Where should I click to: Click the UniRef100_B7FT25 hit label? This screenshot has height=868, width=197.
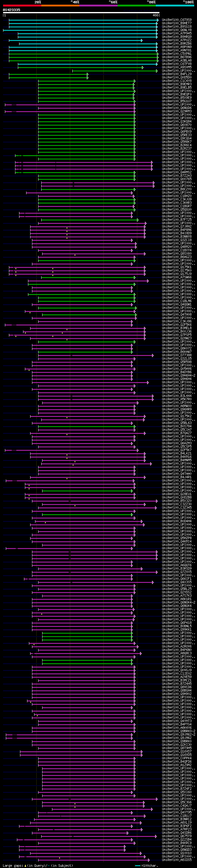coord(177,220)
